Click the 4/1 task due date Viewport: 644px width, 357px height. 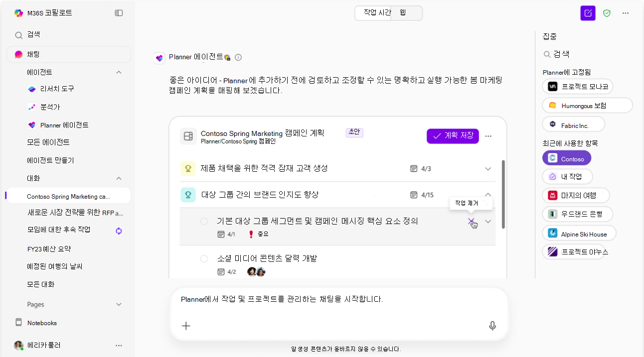coord(226,234)
